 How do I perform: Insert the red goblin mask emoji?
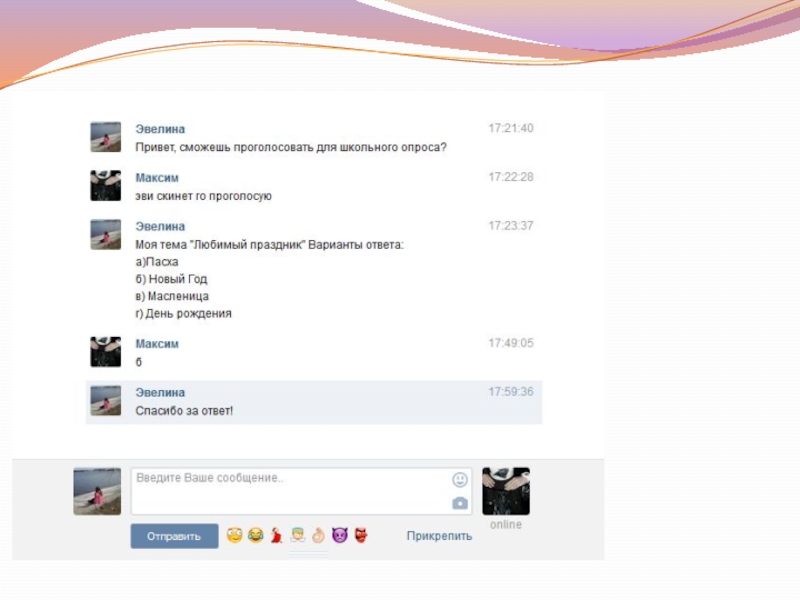click(x=361, y=535)
